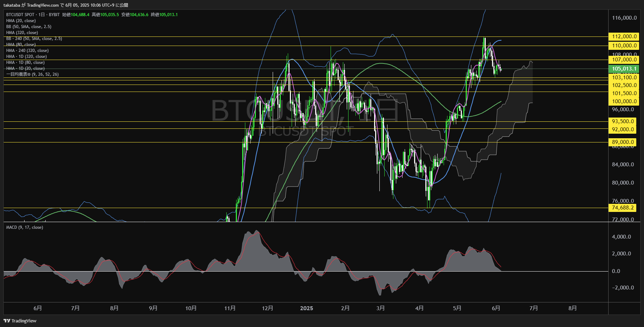Click the 80,000.0 price axis value
The image size is (644, 327).
(x=623, y=183)
